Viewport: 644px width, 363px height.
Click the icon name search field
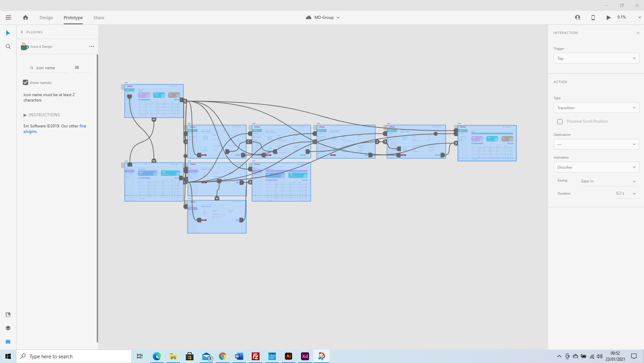coord(50,68)
